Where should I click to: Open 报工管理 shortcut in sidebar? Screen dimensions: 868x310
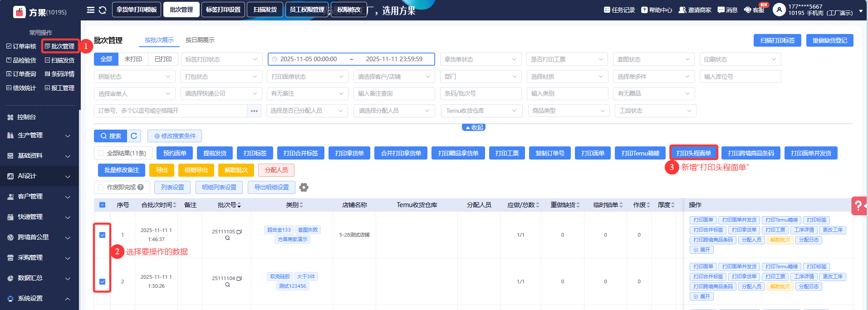pos(59,88)
